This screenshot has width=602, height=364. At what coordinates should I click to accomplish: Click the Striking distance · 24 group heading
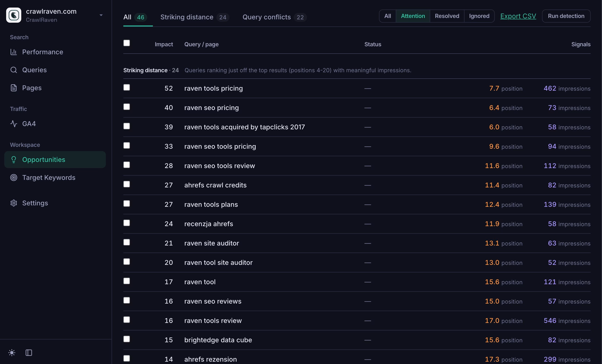coord(151,70)
